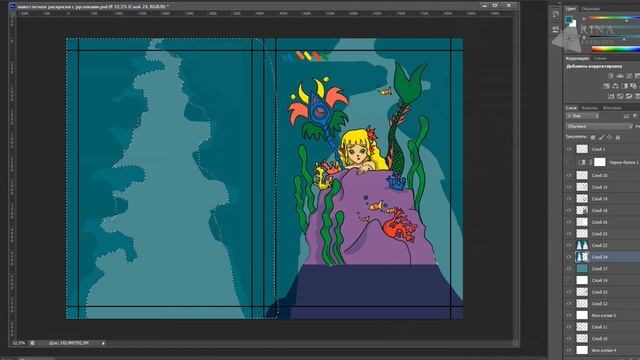Click the third color slider handle
Viewport: 640px width, 360px height.
(624, 39)
